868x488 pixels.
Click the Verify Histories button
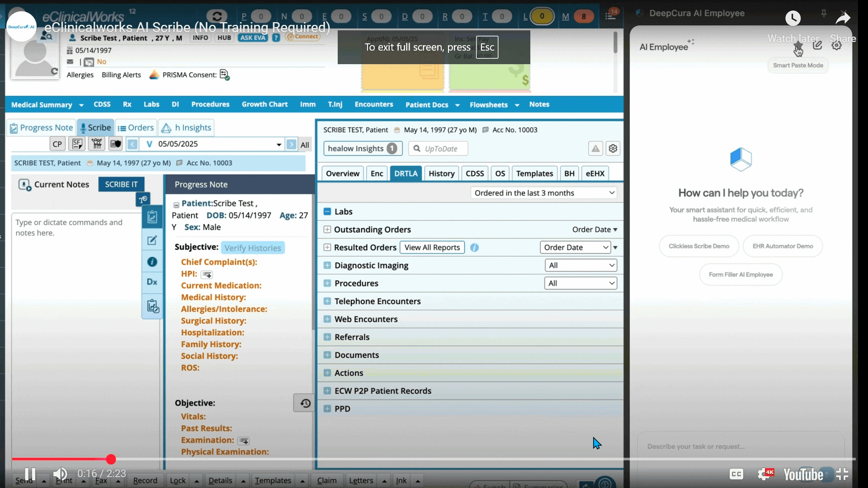coord(253,248)
